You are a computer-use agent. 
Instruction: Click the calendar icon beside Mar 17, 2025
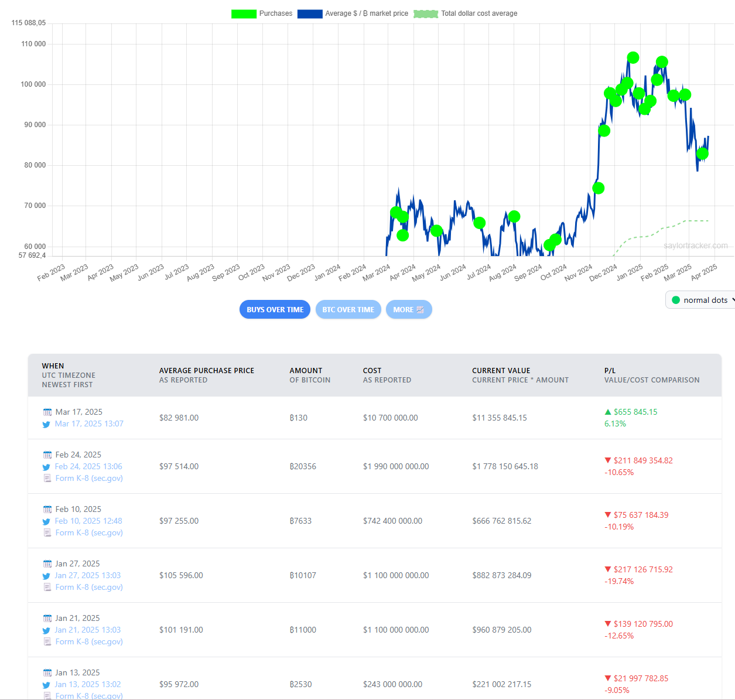coord(47,412)
